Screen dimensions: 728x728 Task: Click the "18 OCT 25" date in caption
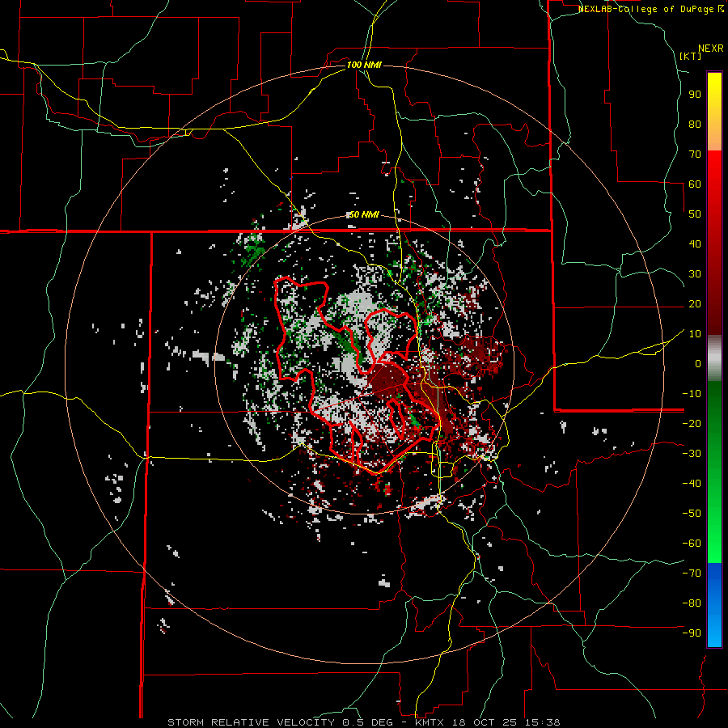(484, 722)
